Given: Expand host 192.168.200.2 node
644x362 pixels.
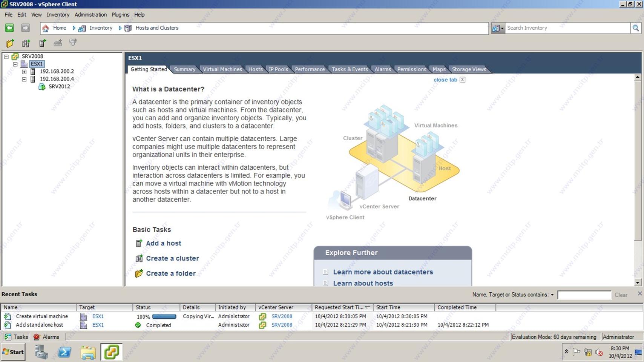Looking at the screenshot, I should coord(24,72).
